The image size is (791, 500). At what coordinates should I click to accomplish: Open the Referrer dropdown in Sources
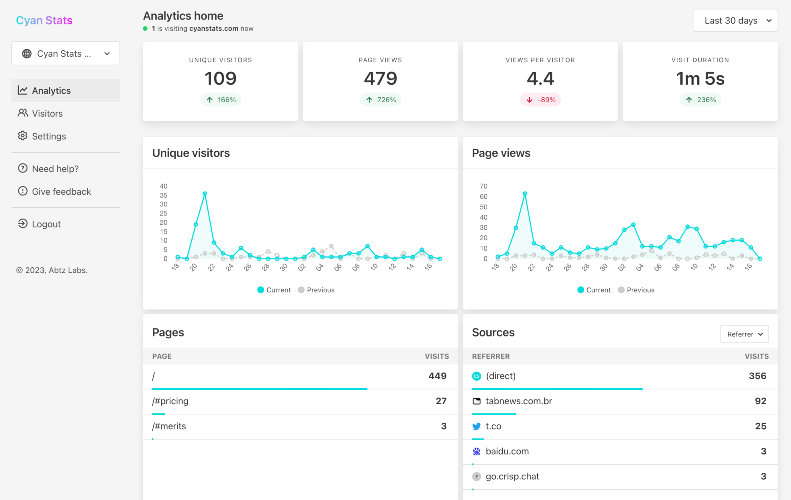[745, 334]
